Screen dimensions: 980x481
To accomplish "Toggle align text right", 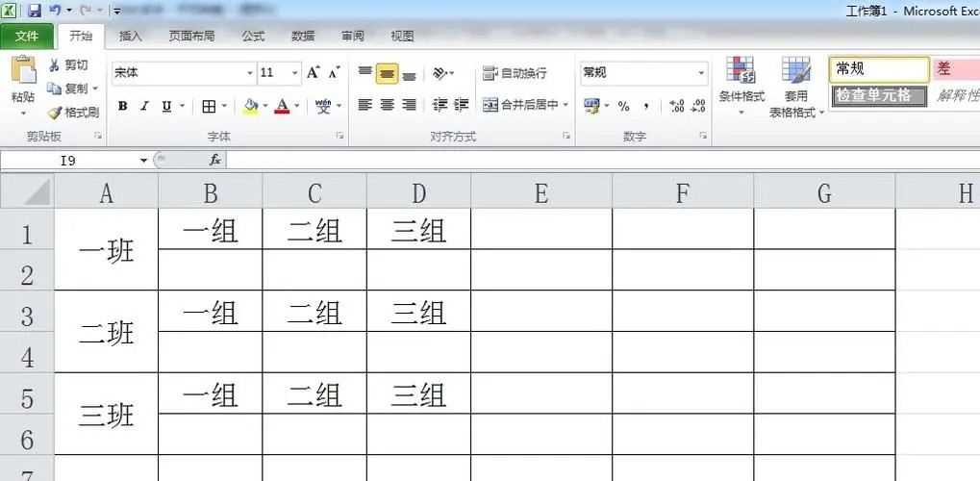I will [409, 105].
